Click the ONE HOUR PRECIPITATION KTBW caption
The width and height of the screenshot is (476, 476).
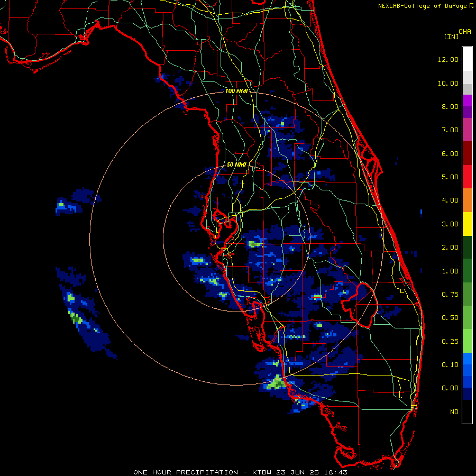240,472
